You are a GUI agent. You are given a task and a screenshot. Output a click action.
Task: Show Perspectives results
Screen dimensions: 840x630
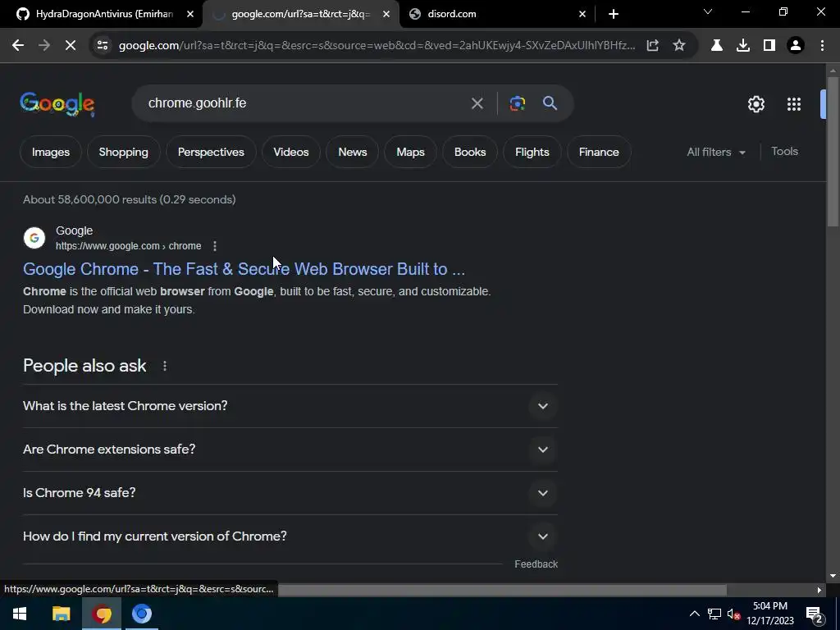point(211,152)
